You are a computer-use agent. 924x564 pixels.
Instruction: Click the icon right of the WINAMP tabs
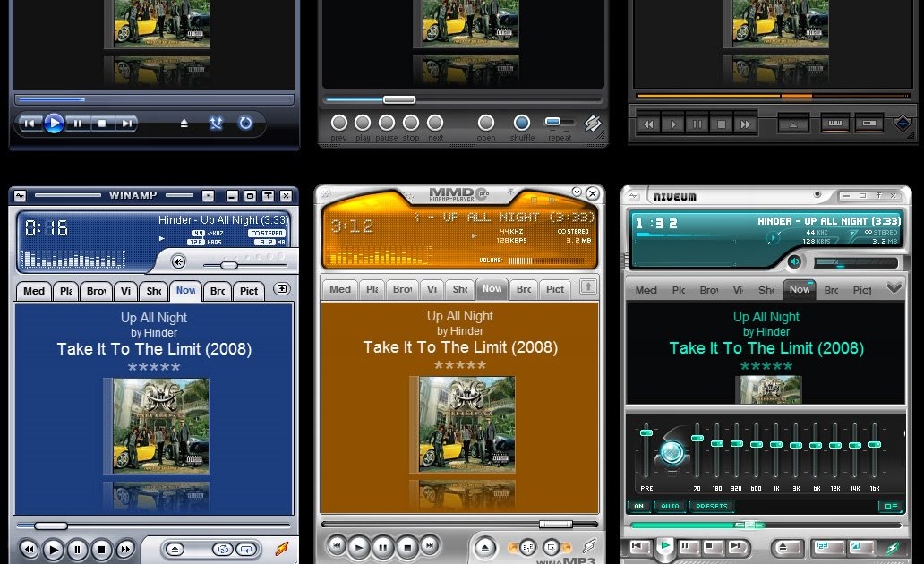(282, 289)
